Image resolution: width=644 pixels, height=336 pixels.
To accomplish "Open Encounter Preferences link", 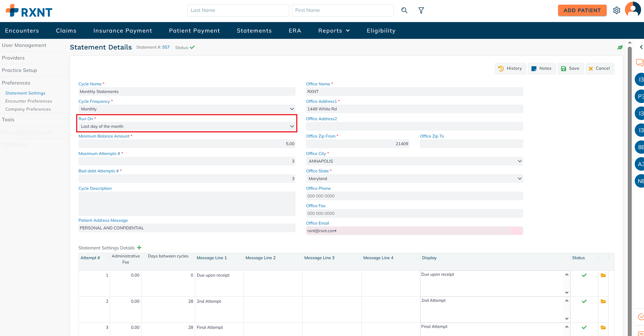I will (29, 101).
